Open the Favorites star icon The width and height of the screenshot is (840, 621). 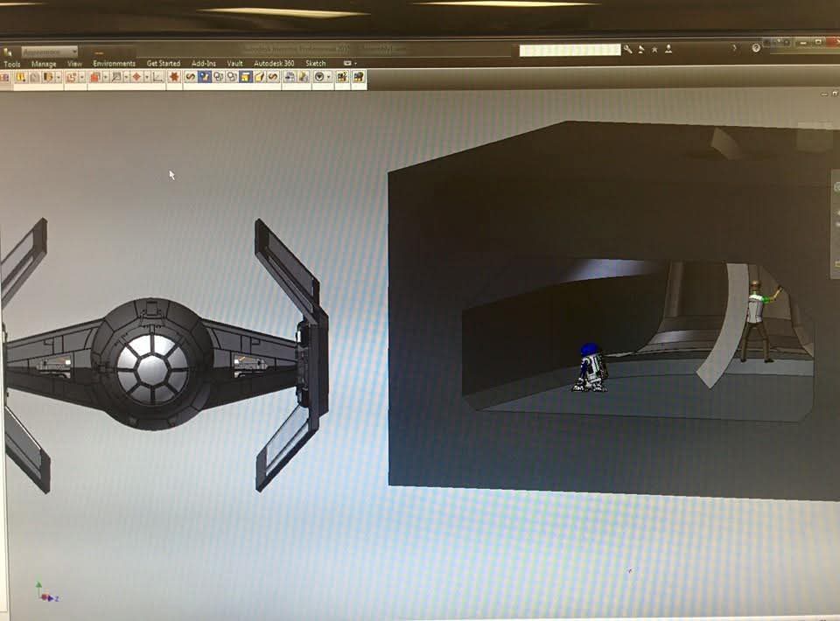[x=654, y=49]
